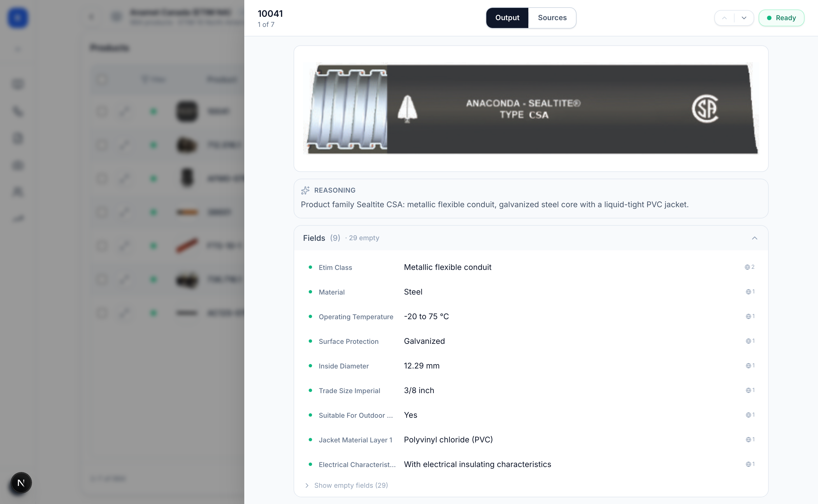
Task: Open sources globe for Surface Protection
Action: click(x=750, y=341)
